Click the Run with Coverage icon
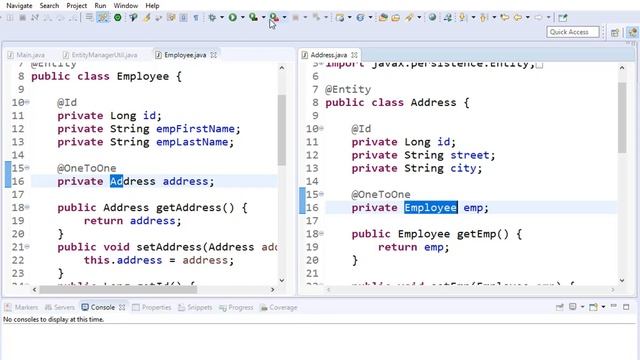 (x=253, y=18)
